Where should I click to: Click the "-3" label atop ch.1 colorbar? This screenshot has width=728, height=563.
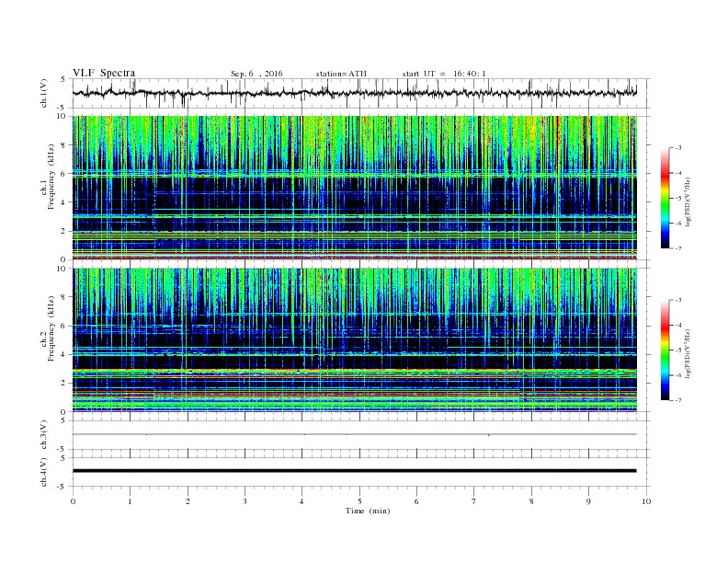coord(677,148)
